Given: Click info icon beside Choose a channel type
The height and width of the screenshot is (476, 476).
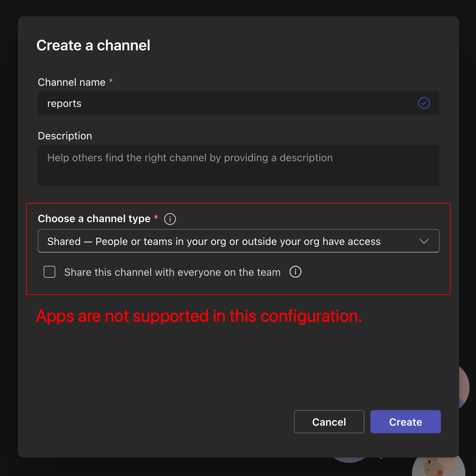Looking at the screenshot, I should pyautogui.click(x=170, y=219).
